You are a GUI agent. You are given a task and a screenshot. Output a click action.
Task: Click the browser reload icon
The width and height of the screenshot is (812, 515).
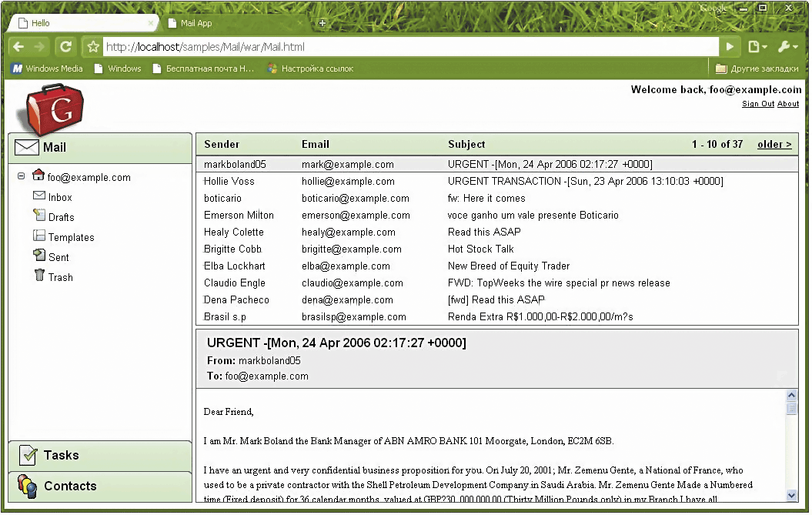click(x=66, y=47)
